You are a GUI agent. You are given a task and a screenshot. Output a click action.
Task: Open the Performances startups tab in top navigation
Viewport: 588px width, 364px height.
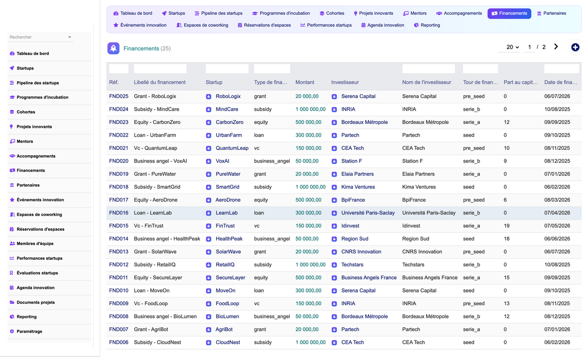tap(326, 25)
